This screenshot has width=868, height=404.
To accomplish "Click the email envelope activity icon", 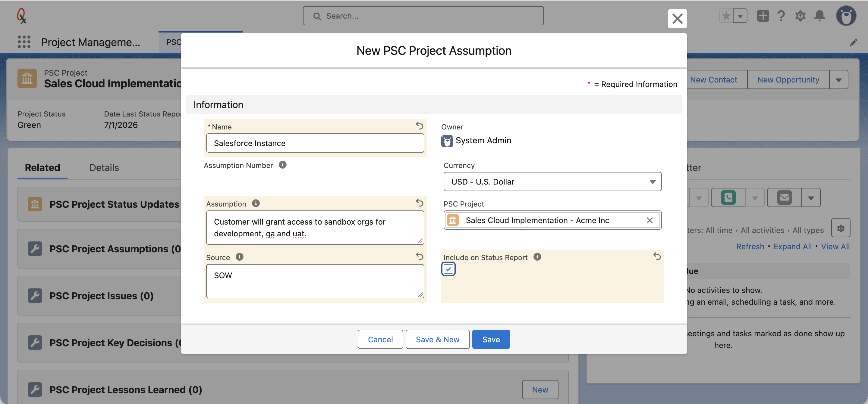I will tap(785, 197).
